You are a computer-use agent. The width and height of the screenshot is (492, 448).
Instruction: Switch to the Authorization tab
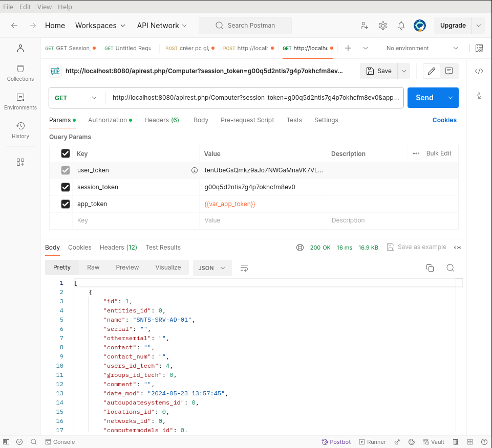(x=110, y=120)
